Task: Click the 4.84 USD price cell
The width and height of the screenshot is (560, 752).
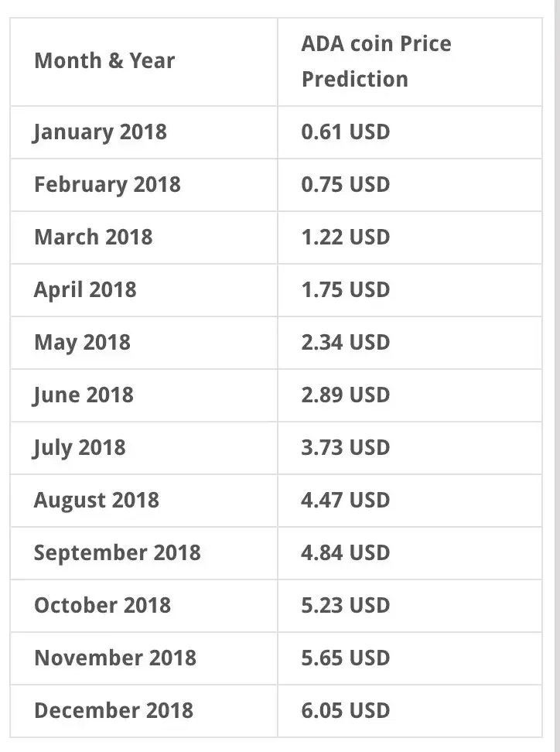Action: click(x=346, y=552)
